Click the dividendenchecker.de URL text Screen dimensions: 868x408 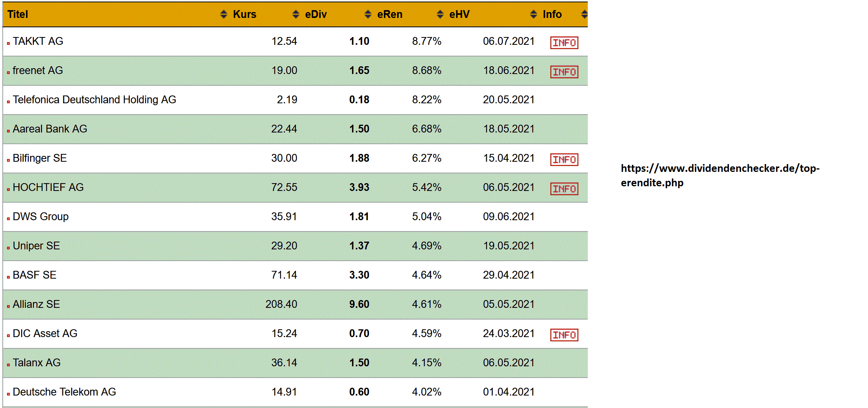click(x=720, y=175)
